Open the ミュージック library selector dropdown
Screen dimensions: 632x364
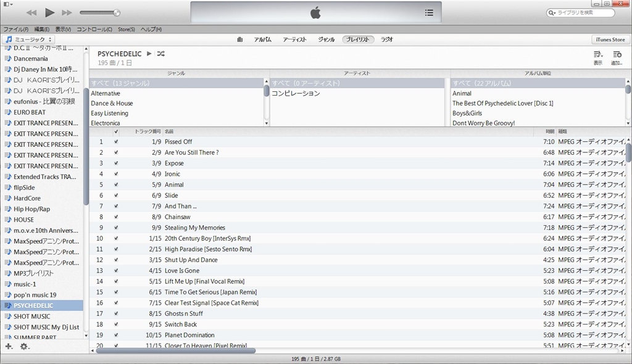point(30,39)
